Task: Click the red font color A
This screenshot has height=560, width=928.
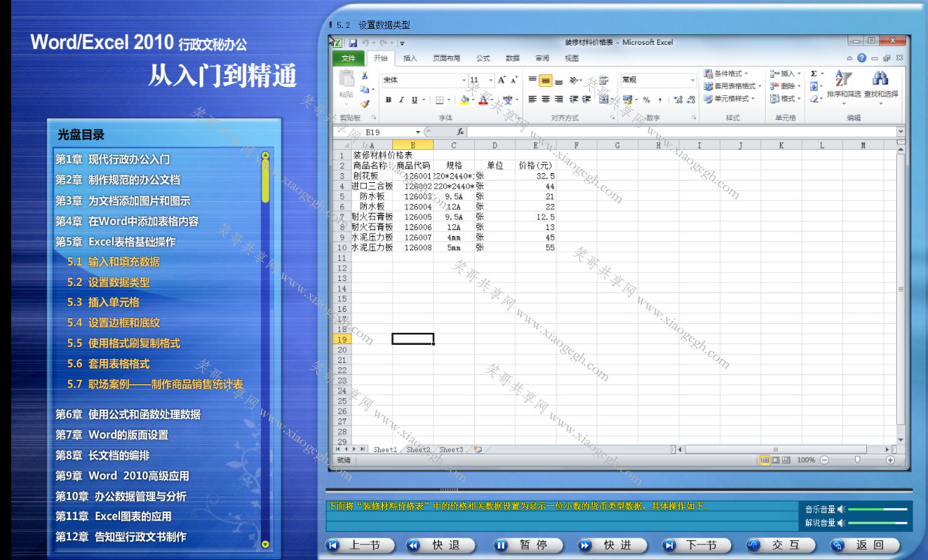Action: click(484, 100)
